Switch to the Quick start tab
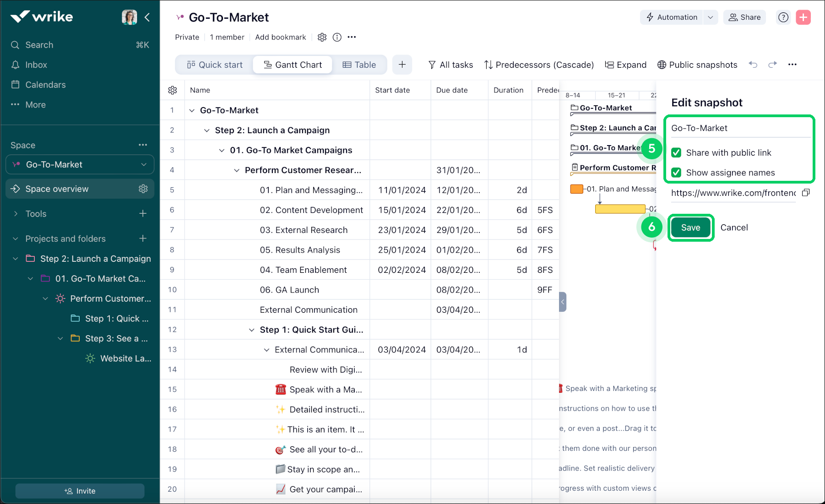Image resolution: width=825 pixels, height=504 pixels. coord(215,65)
